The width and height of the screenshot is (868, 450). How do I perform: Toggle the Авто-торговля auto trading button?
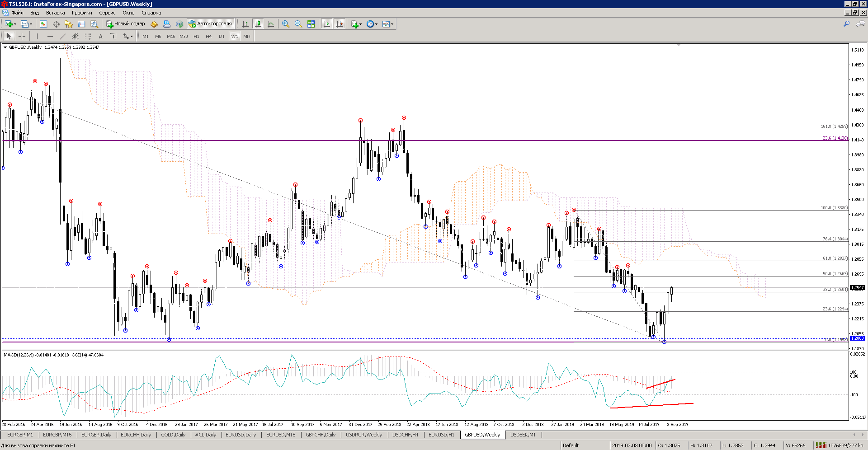(211, 24)
